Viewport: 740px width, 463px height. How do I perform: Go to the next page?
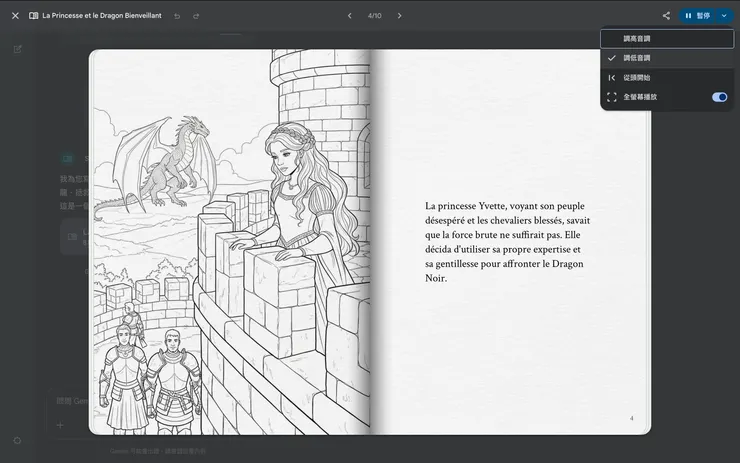pos(399,16)
